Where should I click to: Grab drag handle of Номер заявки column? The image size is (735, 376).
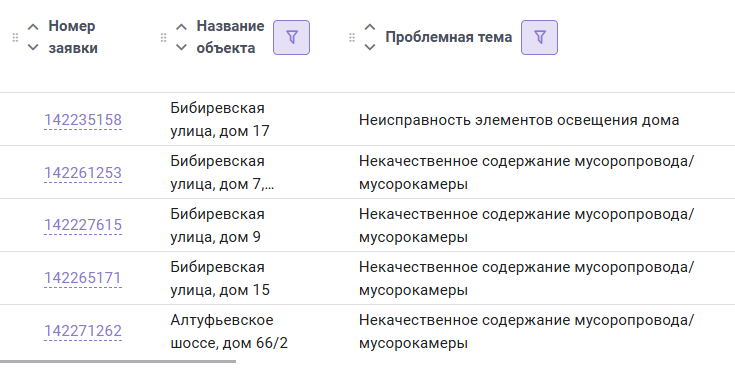pos(15,38)
